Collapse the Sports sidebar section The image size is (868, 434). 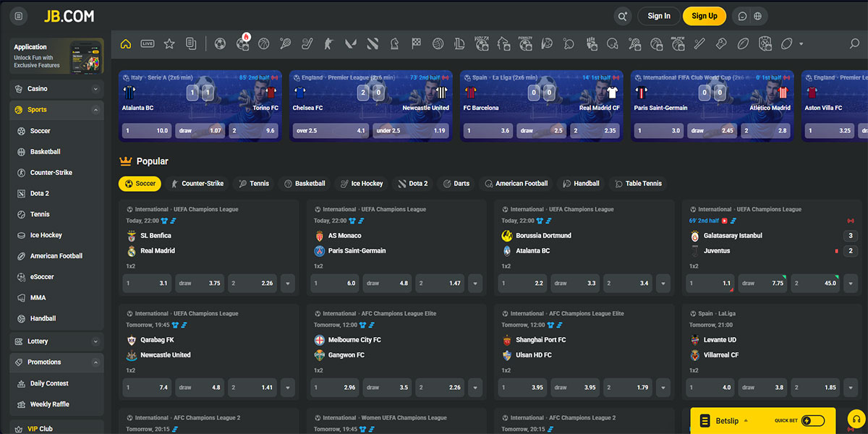click(95, 110)
